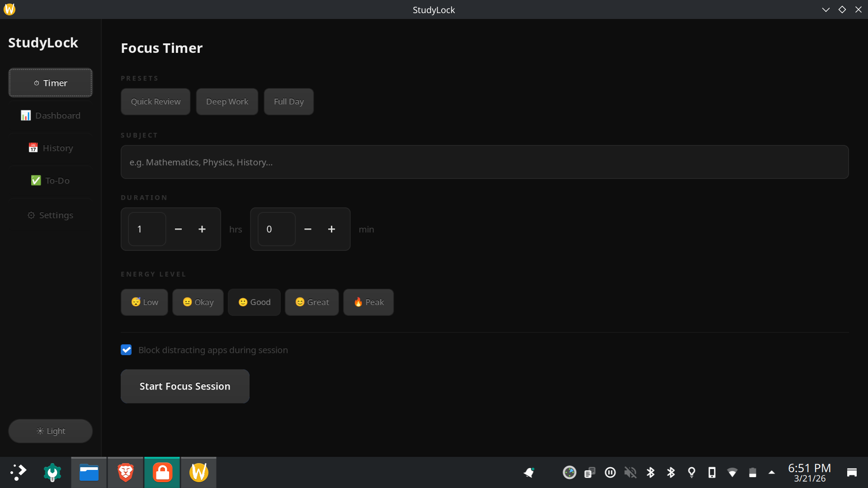Increase hours with the plus button
The image size is (868, 488).
202,230
